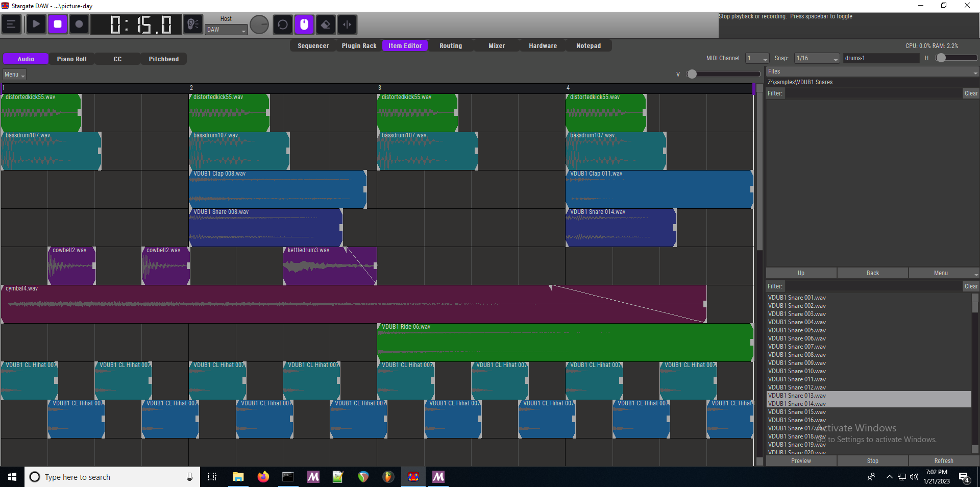Select VDUB1 Snare 009.wav in file list
Viewport: 980px width, 487px height.
pos(797,363)
